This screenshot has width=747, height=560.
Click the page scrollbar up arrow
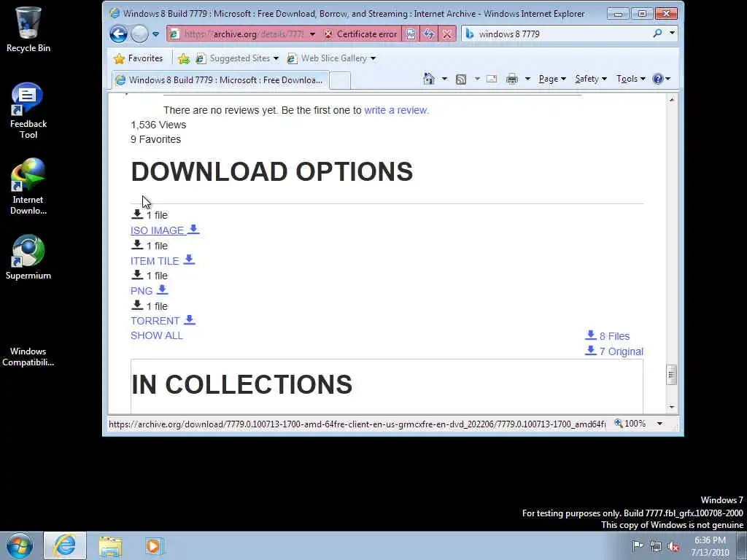[x=672, y=99]
